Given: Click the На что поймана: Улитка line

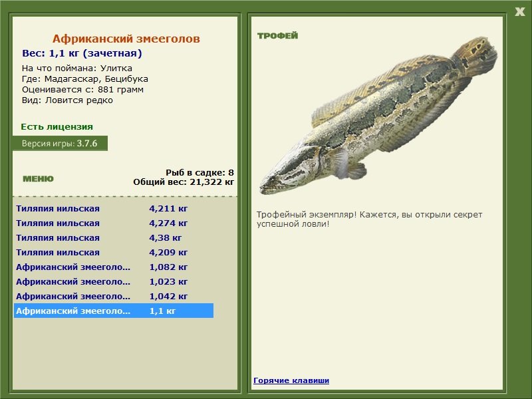Looking at the screenshot, I should [77, 68].
